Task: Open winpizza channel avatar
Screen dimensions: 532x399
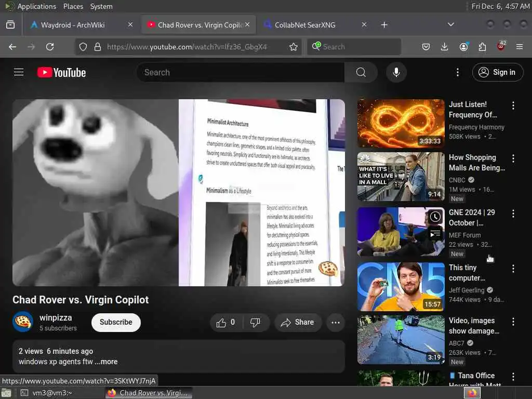Action: 23,322
